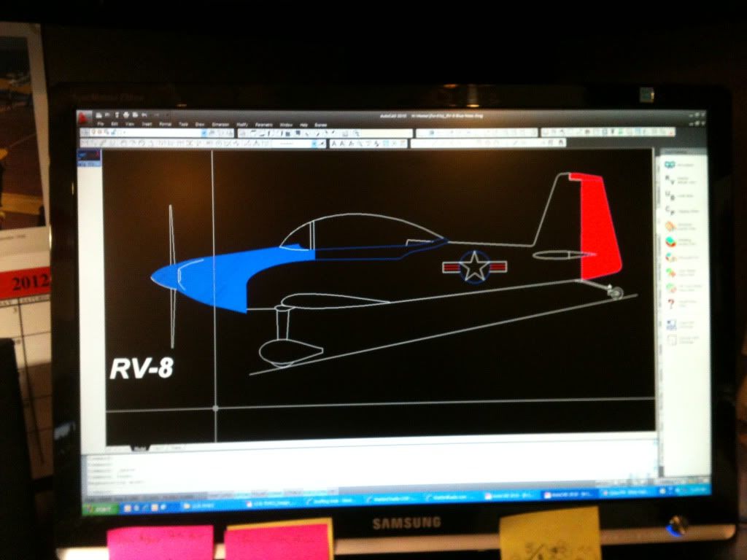747x560 pixels.
Task: Select the top icon in the tool palette
Action: tap(669, 166)
